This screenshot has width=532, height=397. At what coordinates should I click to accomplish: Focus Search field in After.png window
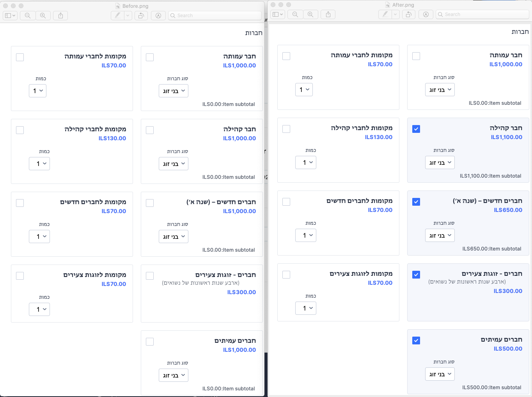pos(482,14)
